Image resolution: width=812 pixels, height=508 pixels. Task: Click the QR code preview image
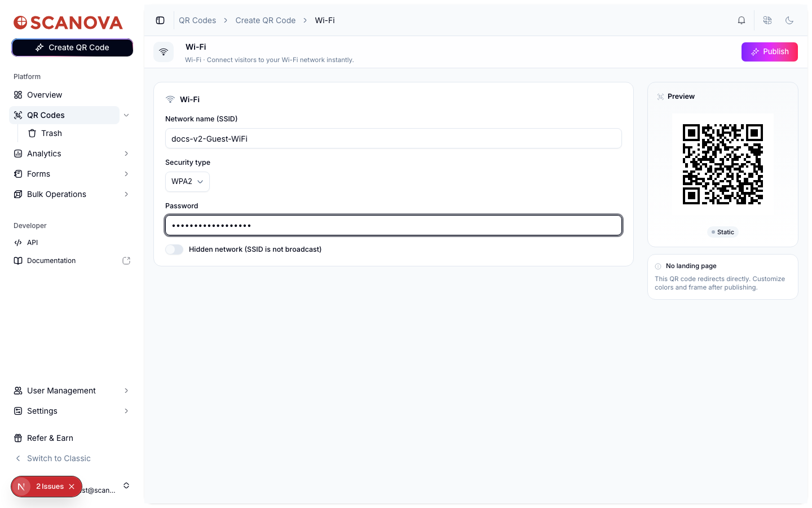coord(723,164)
